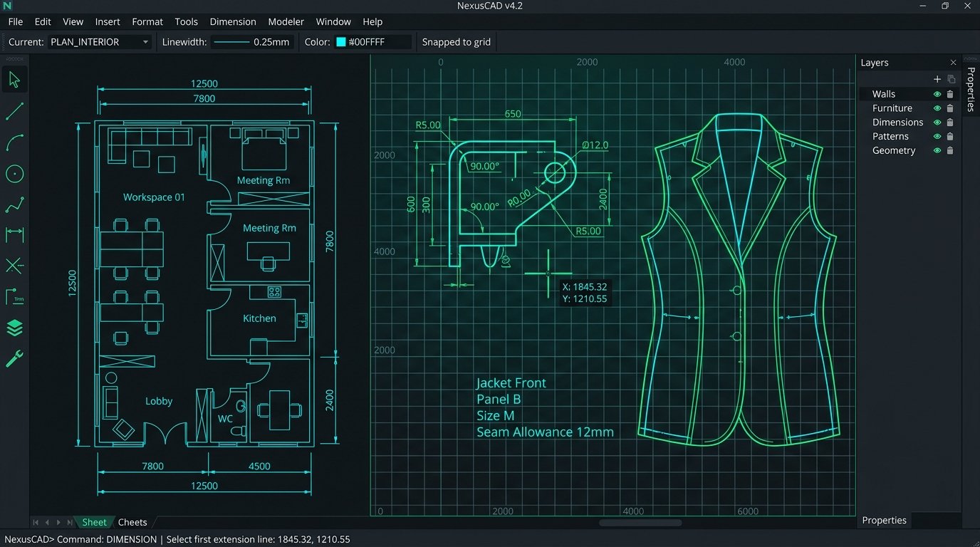Select the Patterns layer row

[909, 136]
